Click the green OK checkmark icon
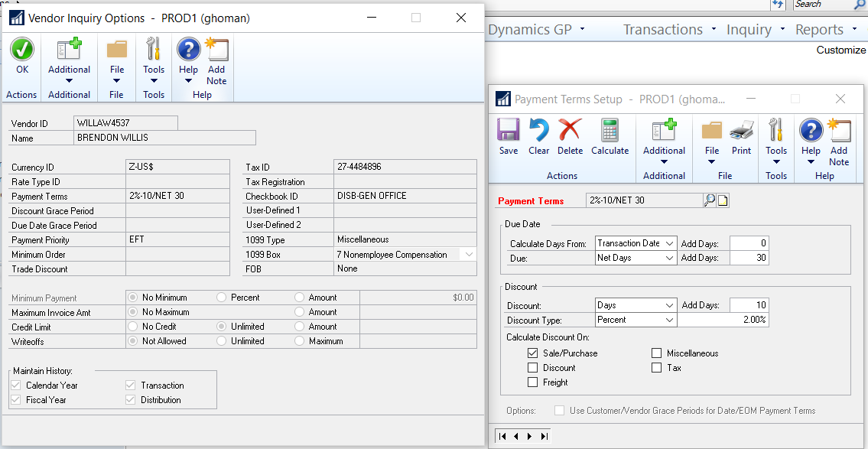 tap(22, 49)
